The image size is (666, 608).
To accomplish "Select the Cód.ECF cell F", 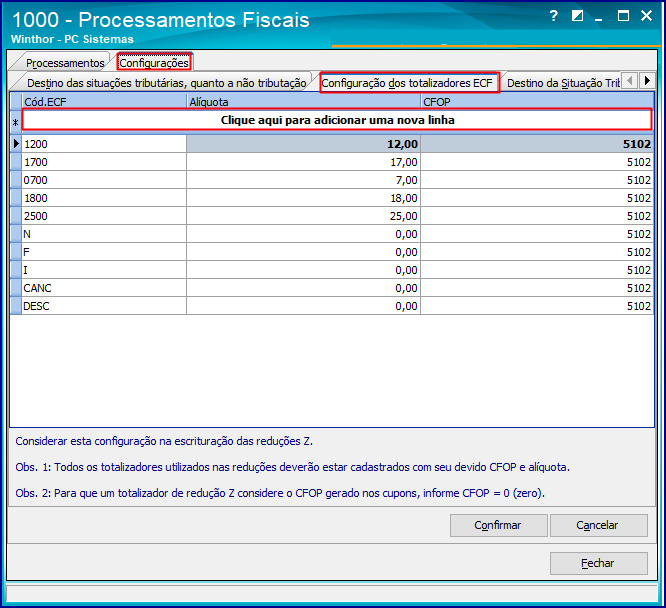I will (x=104, y=252).
